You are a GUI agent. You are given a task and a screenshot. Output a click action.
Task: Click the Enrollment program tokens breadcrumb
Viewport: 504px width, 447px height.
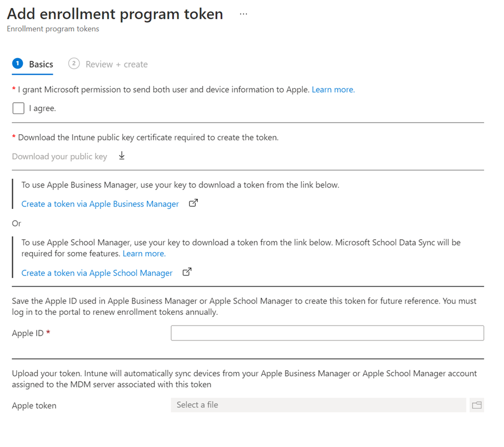click(53, 29)
